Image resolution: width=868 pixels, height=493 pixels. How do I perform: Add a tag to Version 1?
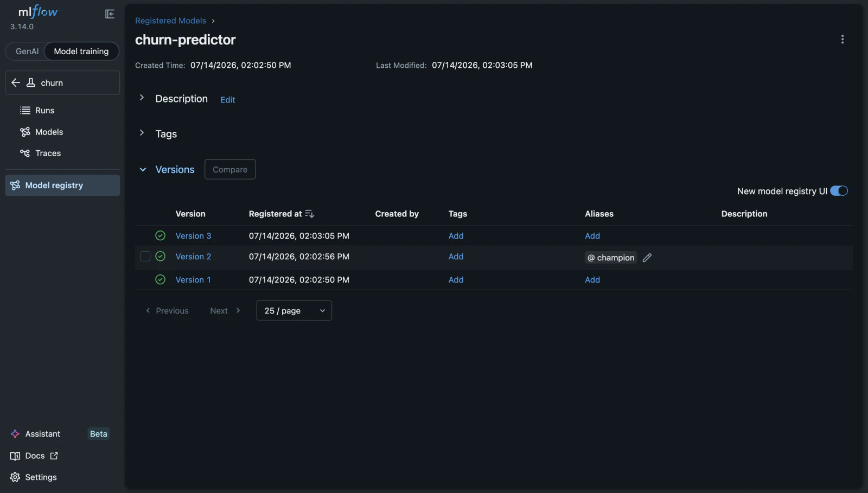(456, 280)
